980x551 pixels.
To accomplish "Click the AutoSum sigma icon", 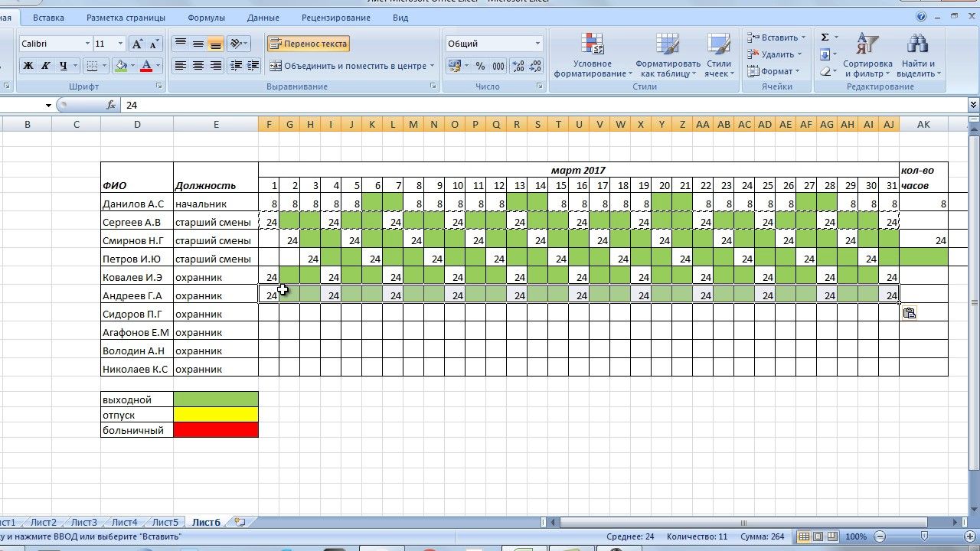I will point(825,37).
